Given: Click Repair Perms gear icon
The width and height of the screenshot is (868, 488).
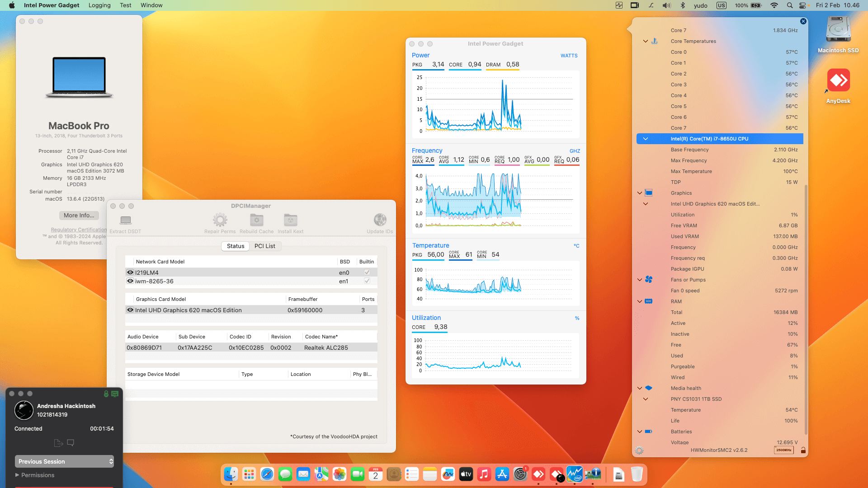Looking at the screenshot, I should tap(220, 220).
